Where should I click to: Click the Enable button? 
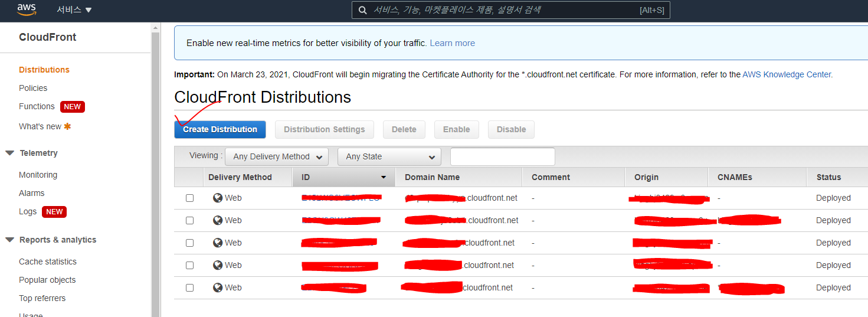(457, 129)
